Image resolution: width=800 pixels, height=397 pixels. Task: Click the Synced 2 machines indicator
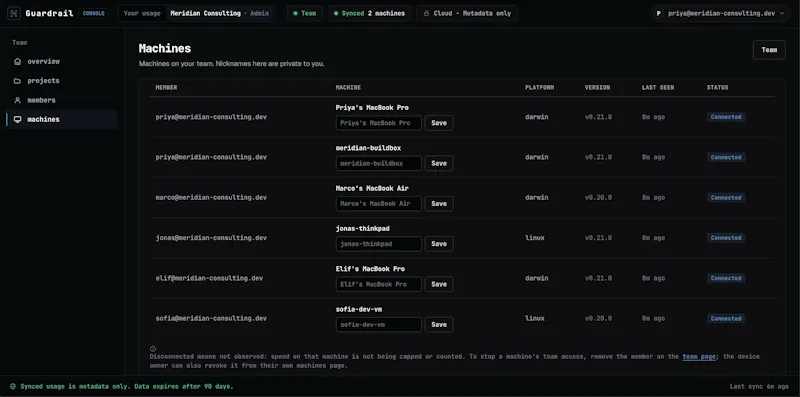click(x=369, y=13)
